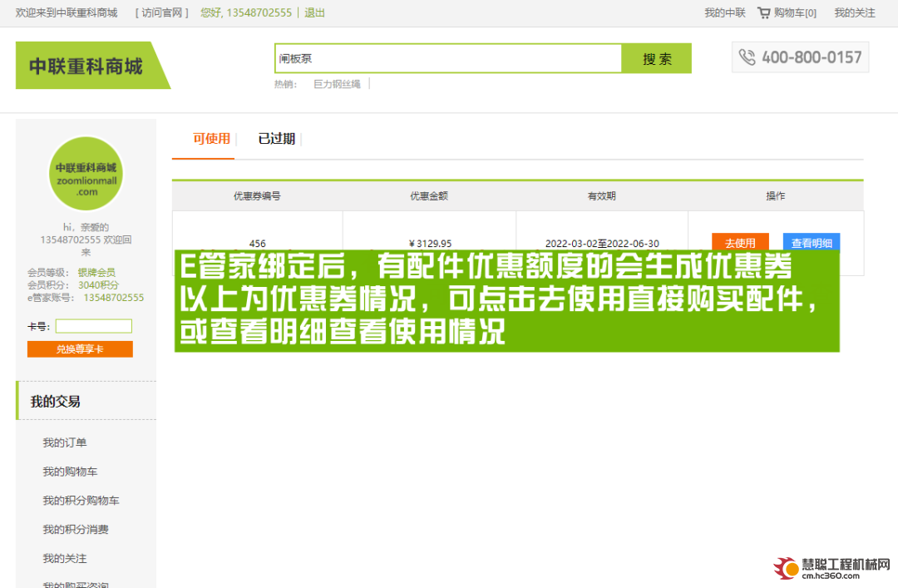The height and width of the screenshot is (588, 898).
Task: Click the e管家账号 13548702555 value
Action: (113, 298)
